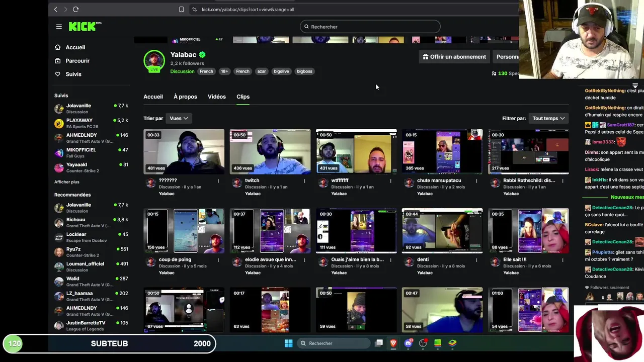Open options for Rabbi Rothschild clip
The height and width of the screenshot is (362, 644).
(x=562, y=180)
